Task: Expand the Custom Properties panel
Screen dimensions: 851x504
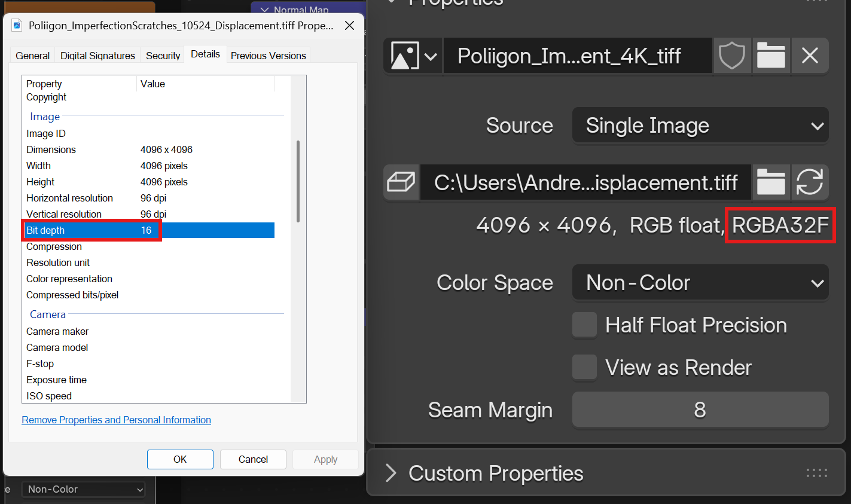Action: (x=391, y=474)
